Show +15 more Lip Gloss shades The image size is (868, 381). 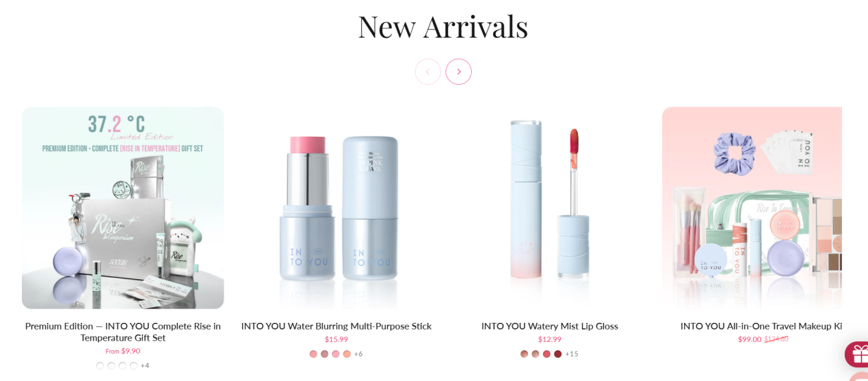click(x=572, y=354)
